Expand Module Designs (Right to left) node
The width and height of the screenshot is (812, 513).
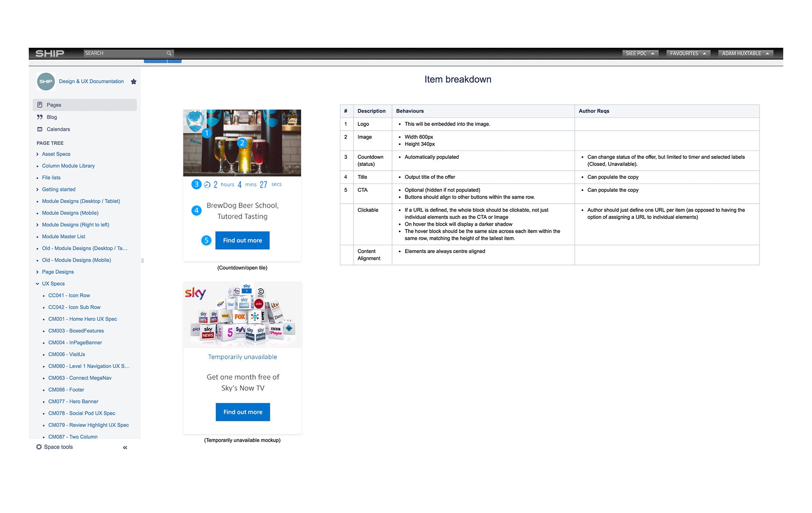tap(37, 225)
